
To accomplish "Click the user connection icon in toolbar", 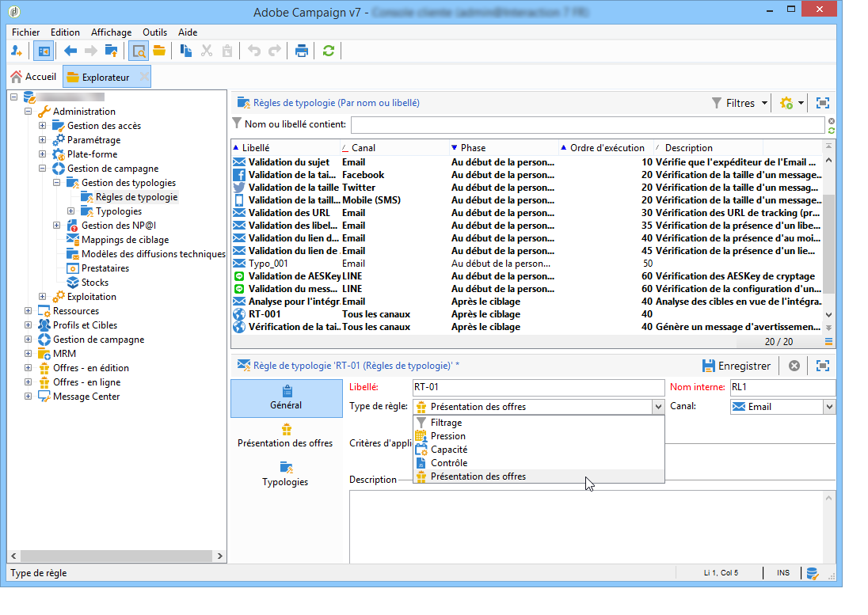I will [x=17, y=51].
